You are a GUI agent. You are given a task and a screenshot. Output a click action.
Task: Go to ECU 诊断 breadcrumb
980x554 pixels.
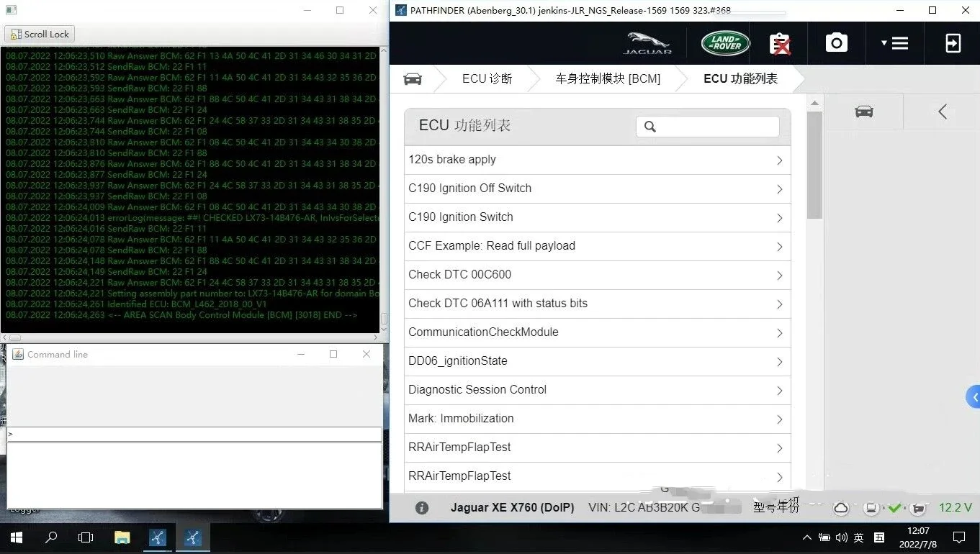(x=487, y=79)
